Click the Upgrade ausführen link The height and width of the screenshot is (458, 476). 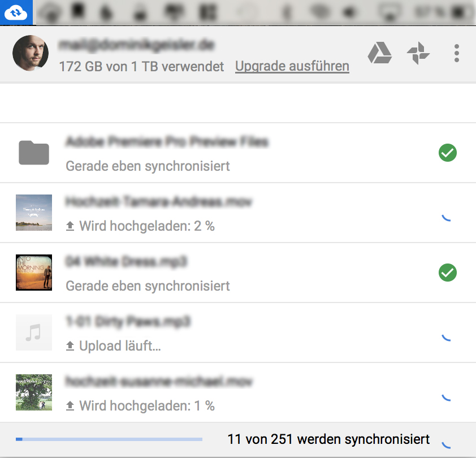tap(292, 66)
